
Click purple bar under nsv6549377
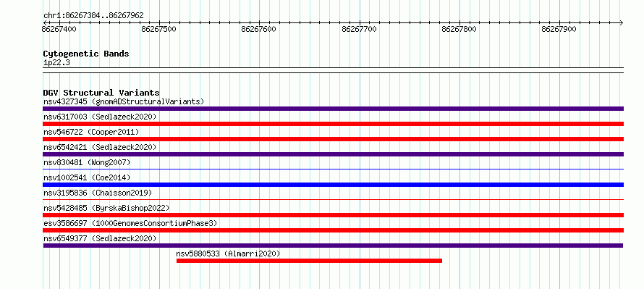[x=333, y=246]
